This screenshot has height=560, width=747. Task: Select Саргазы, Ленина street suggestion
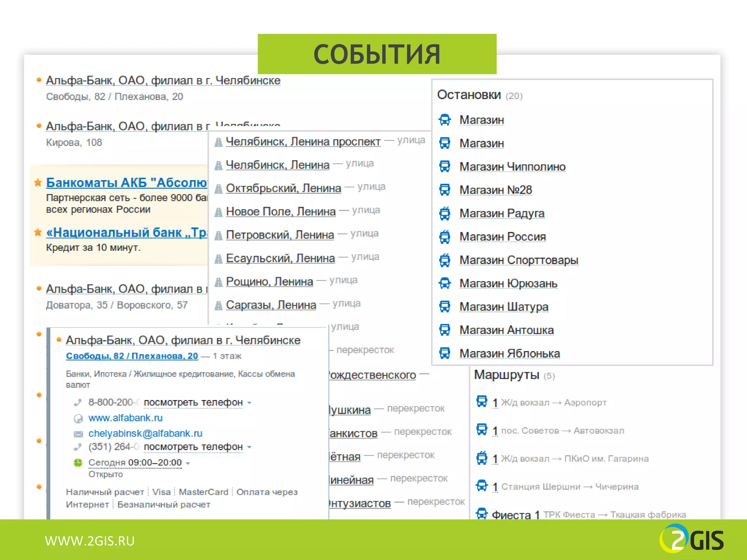(271, 305)
